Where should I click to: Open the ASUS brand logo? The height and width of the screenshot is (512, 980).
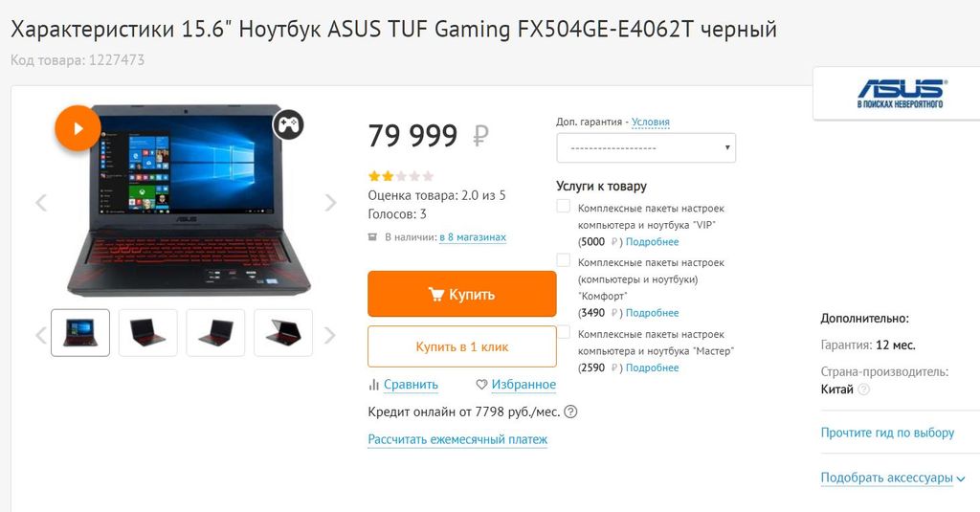point(902,94)
